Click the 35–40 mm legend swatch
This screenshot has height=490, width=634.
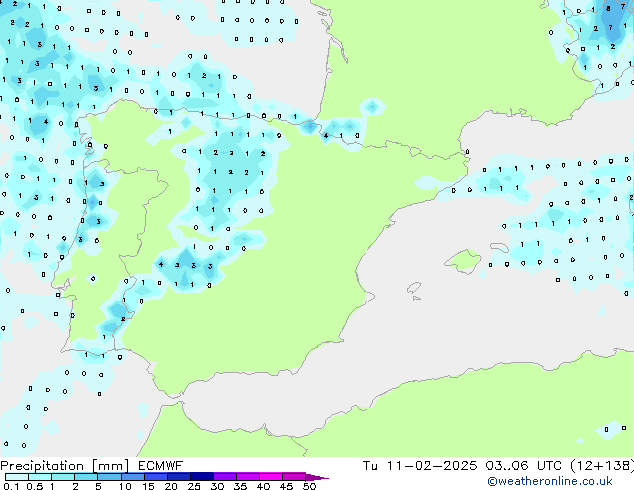(247, 477)
